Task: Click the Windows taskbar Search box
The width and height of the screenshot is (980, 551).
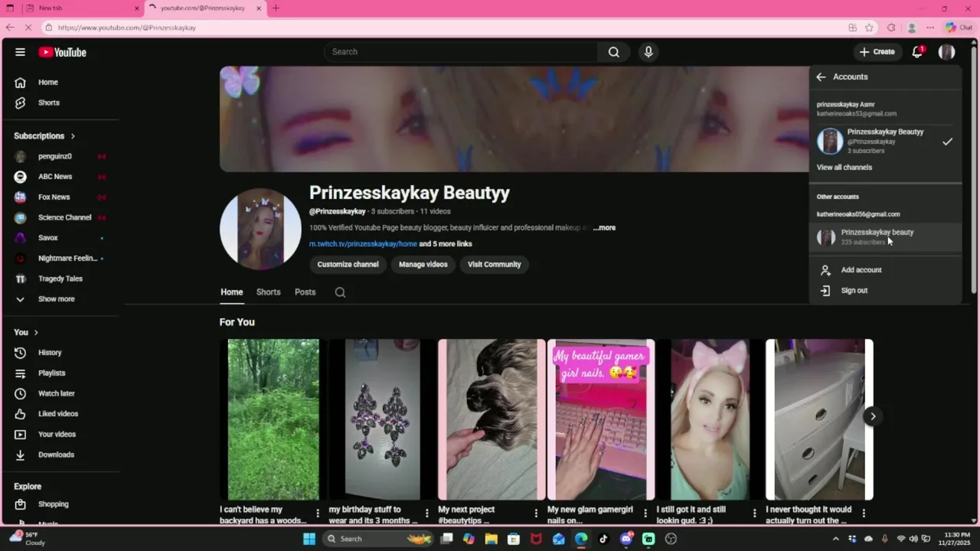Action: (378, 539)
